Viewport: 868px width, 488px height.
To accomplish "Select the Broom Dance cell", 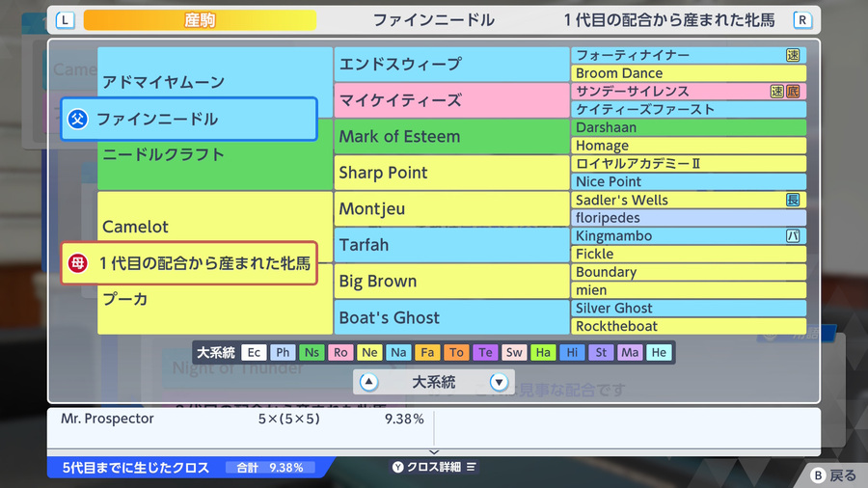I will [689, 73].
